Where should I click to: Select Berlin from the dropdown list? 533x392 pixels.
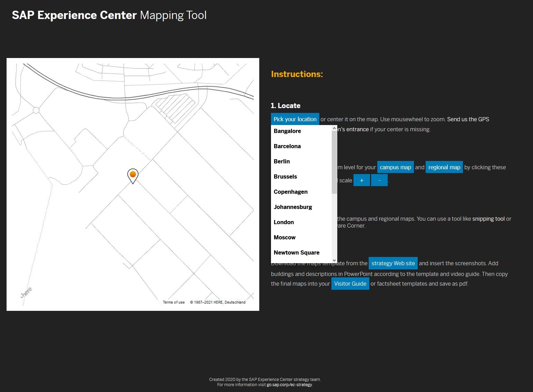point(301,161)
